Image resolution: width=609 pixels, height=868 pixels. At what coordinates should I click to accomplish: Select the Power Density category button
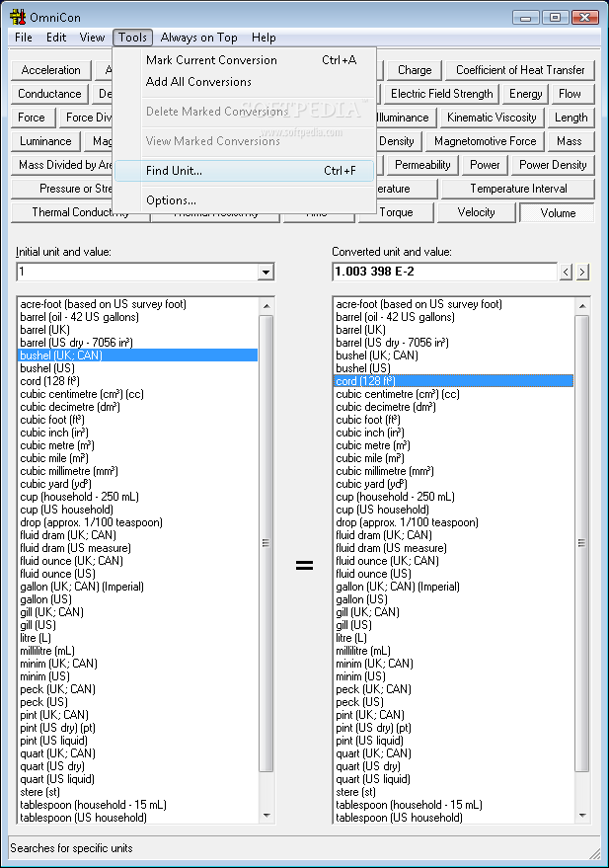coord(553,165)
